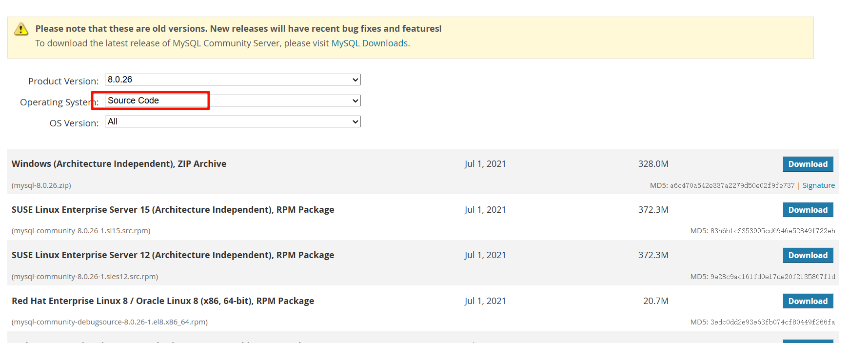
Task: Download SUSE Linux Enterprise Server 12 RPM
Action: click(808, 255)
